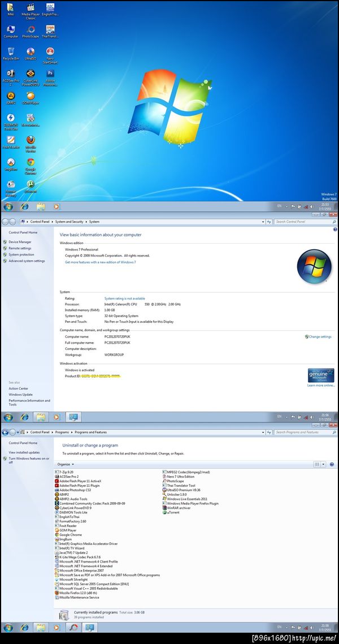Start Nero StartSmart from the desktop
The image size is (339, 644).
pos(50,56)
